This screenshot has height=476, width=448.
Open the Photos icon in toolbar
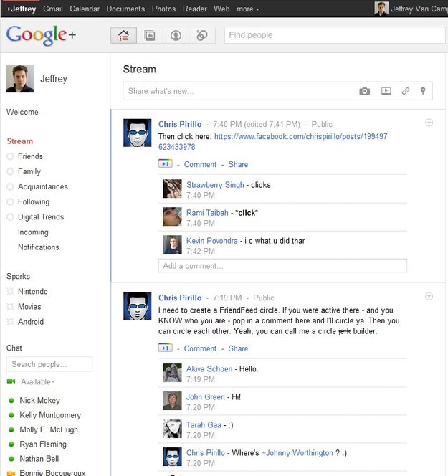click(150, 35)
